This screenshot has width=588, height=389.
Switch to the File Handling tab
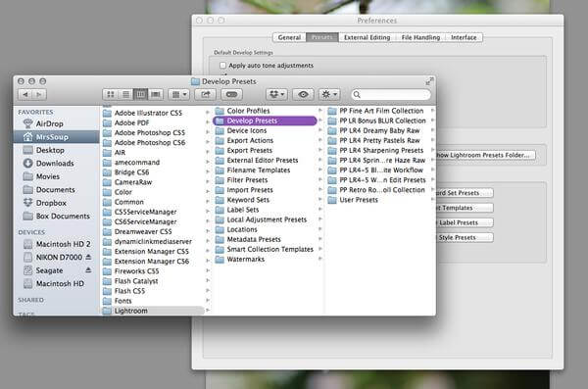[420, 37]
